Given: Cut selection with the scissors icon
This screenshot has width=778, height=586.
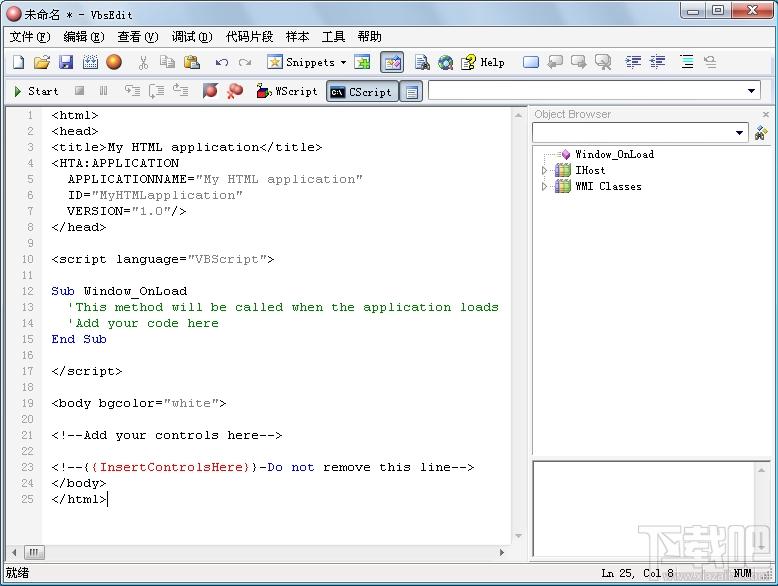Looking at the screenshot, I should (x=143, y=63).
